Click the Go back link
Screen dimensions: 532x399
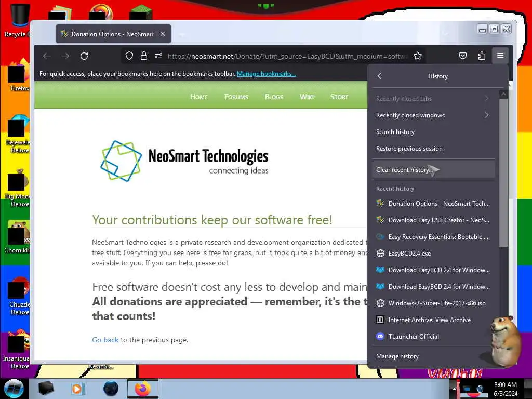tap(105, 340)
